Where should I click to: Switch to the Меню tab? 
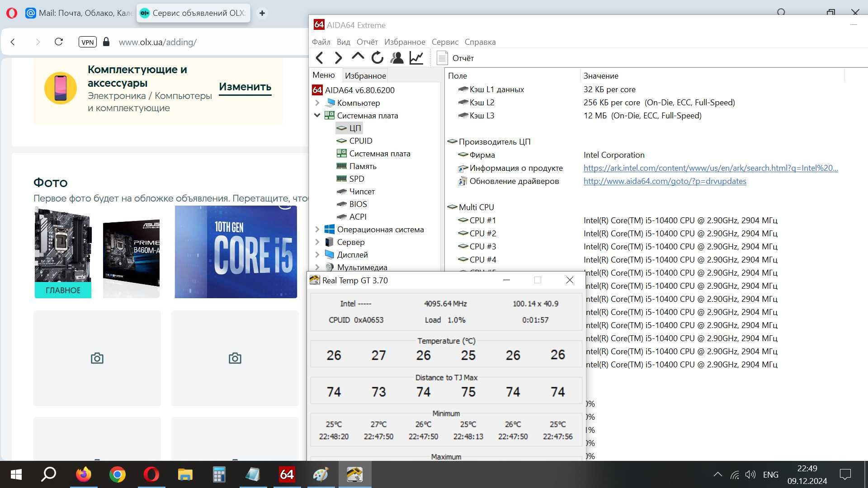[324, 75]
